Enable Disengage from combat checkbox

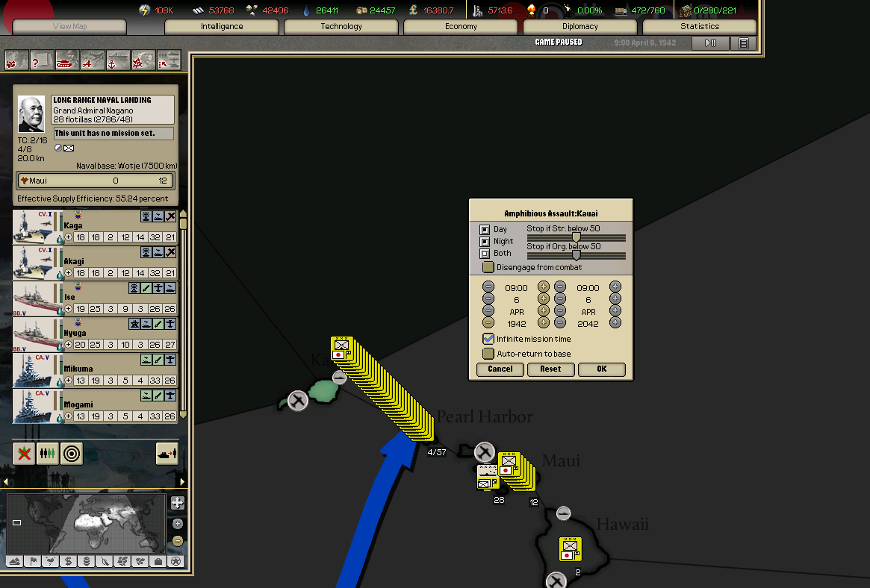[x=488, y=267]
